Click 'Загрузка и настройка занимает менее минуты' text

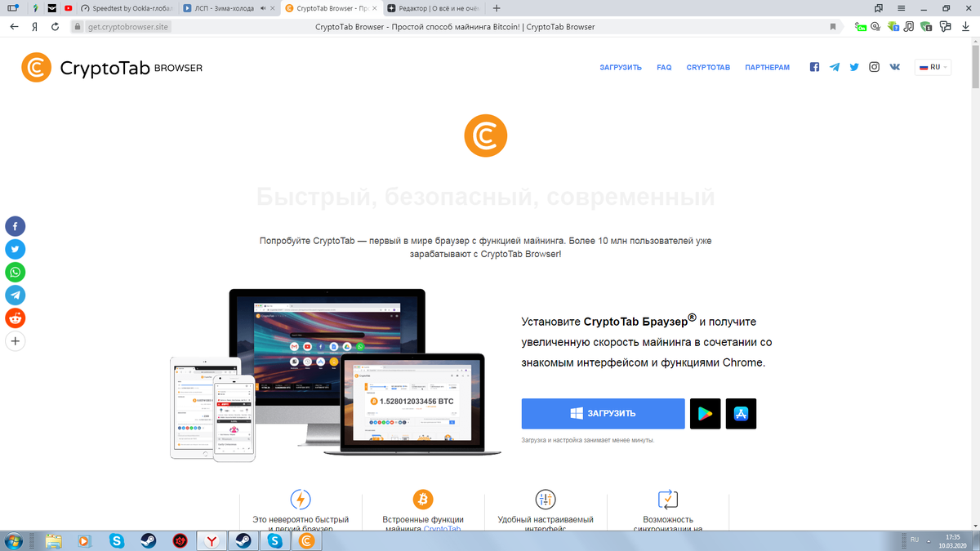coord(588,441)
